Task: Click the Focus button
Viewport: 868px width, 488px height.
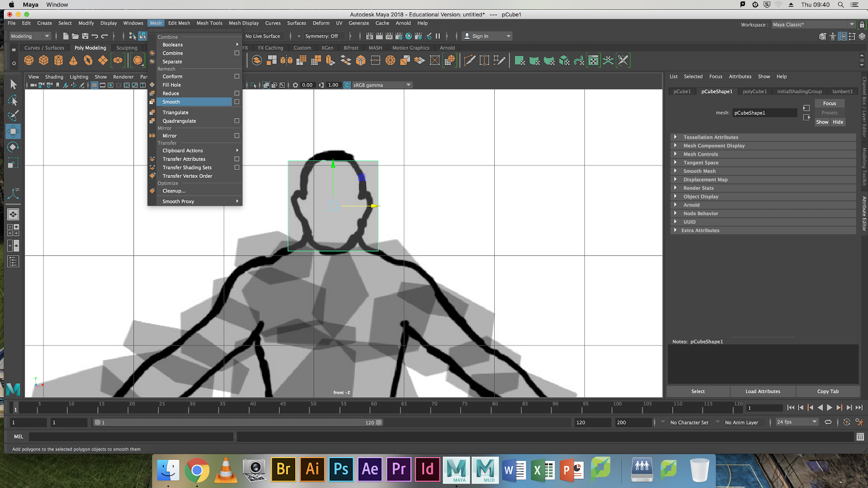Action: pos(829,103)
